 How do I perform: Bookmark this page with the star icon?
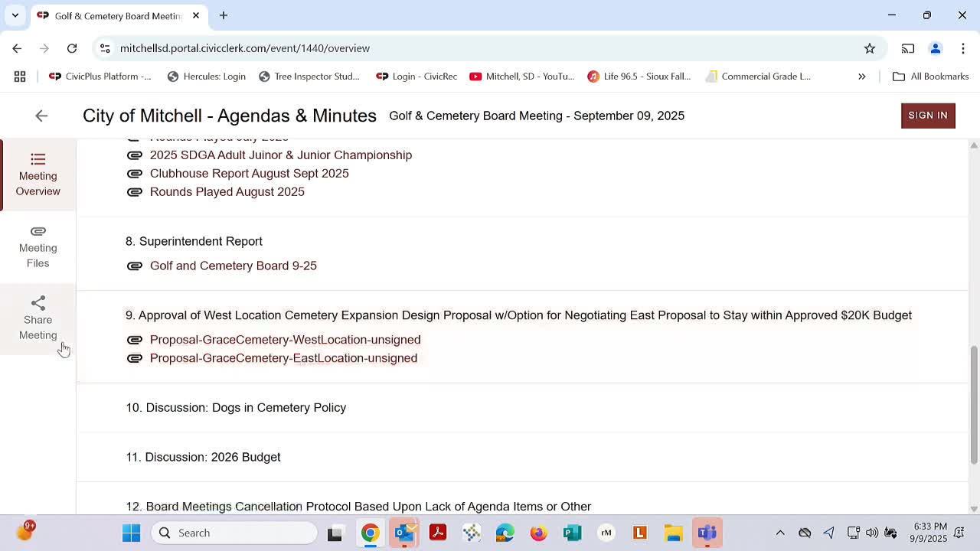pos(870,48)
